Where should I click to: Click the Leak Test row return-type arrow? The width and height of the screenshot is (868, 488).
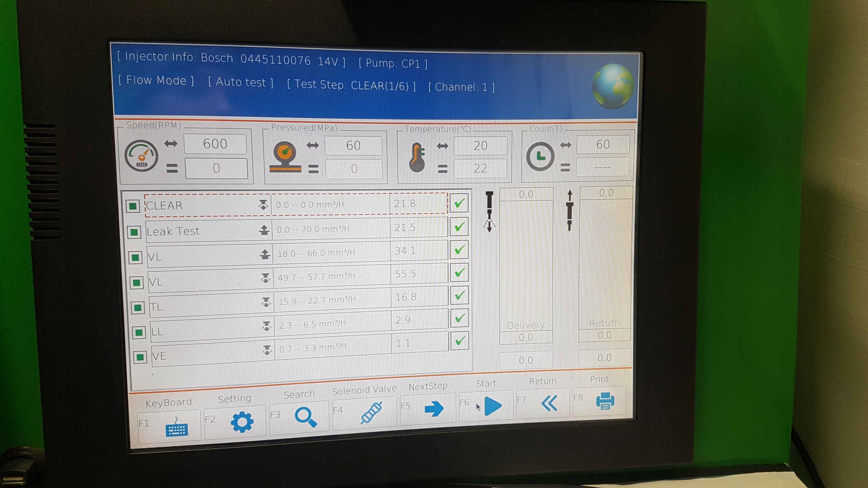coord(264,230)
